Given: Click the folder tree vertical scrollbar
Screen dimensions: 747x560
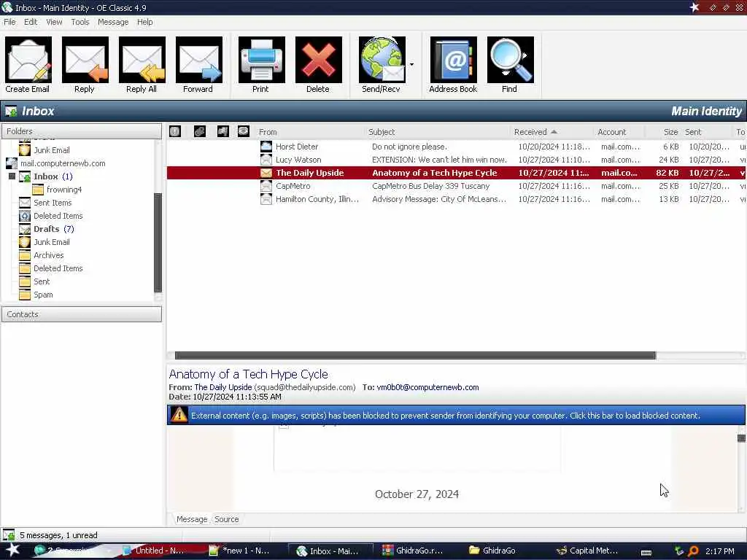Looking at the screenshot, I should pyautogui.click(x=158, y=242).
